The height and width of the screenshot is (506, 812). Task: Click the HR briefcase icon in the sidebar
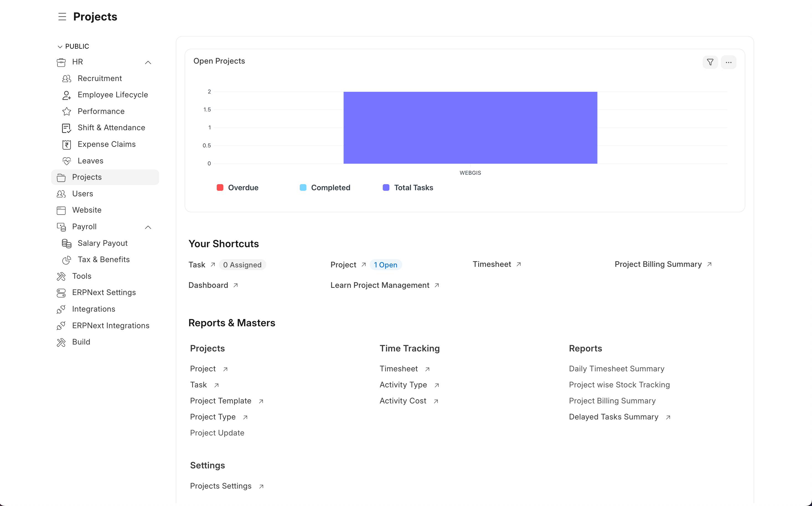point(61,62)
